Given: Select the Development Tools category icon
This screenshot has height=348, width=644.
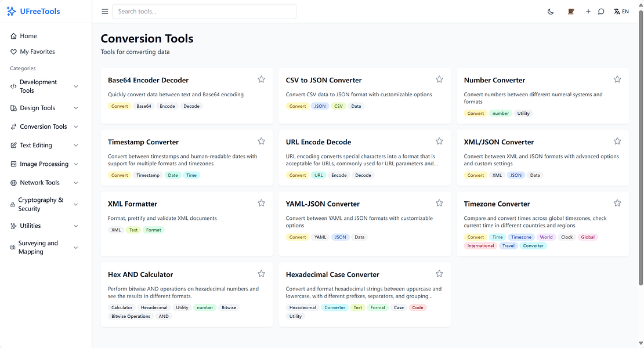Looking at the screenshot, I should [13, 86].
